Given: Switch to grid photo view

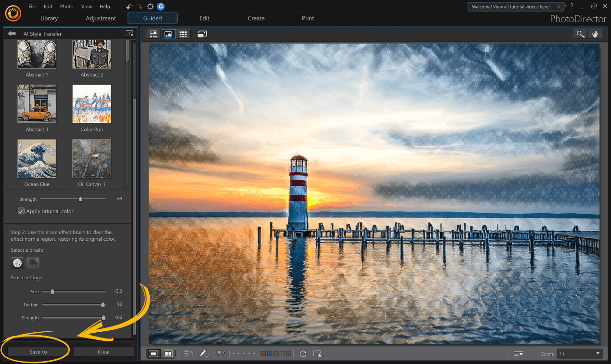Looking at the screenshot, I should coord(183,34).
